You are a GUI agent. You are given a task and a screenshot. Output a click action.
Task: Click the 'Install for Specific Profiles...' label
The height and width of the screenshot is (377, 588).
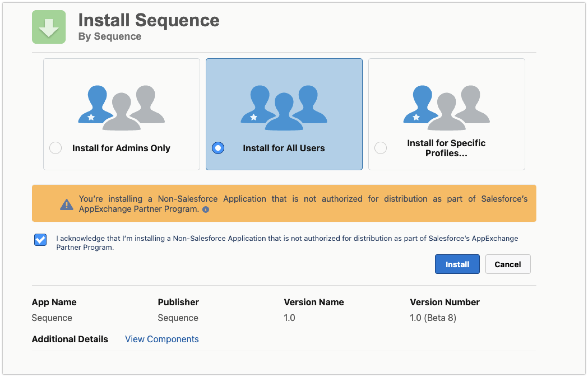(446, 148)
